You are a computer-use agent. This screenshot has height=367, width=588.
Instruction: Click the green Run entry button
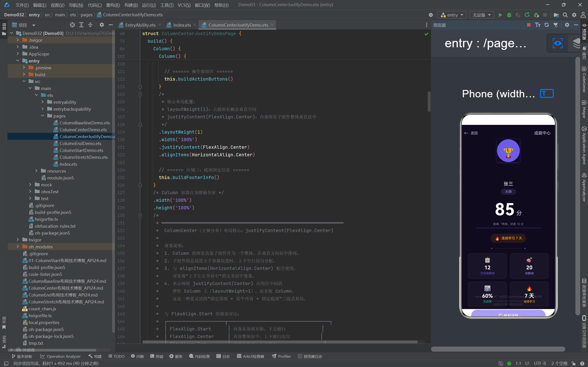[500, 15]
